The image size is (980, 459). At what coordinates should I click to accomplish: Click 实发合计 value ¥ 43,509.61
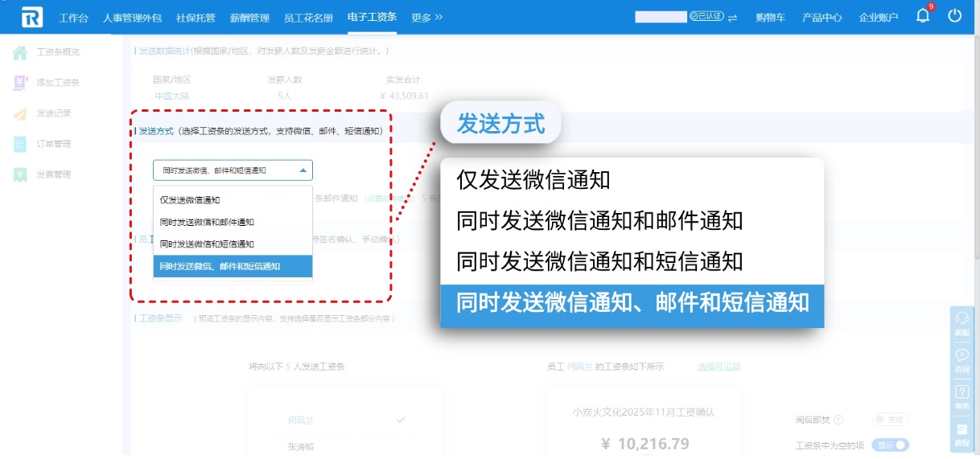(x=404, y=96)
